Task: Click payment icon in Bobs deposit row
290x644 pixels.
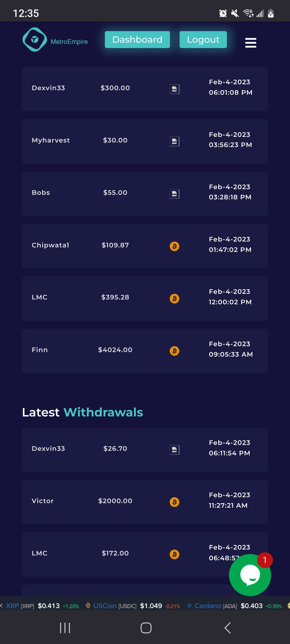Action: [x=175, y=194]
